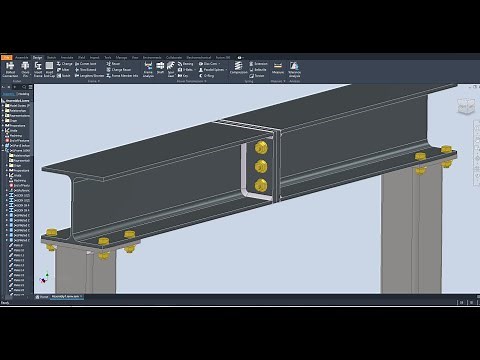This screenshot has height=360, width=480.
Task: Run Frame Analysis
Action: (148, 70)
